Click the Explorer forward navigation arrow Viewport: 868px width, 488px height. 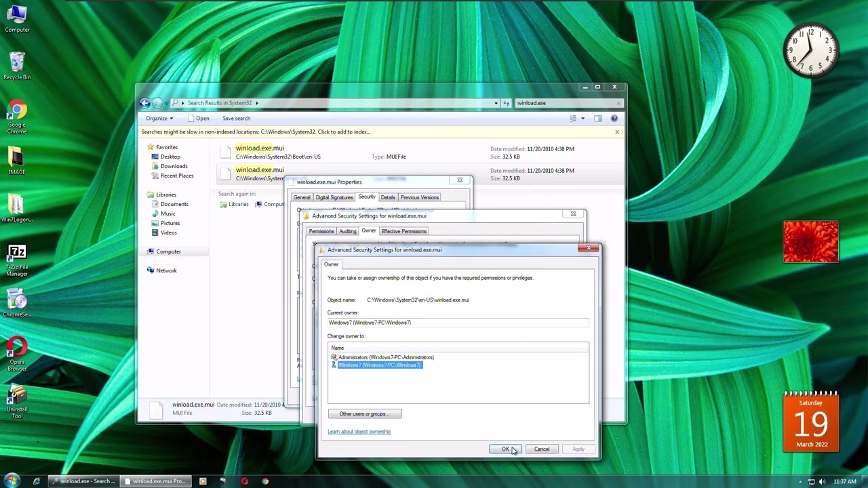pos(157,103)
